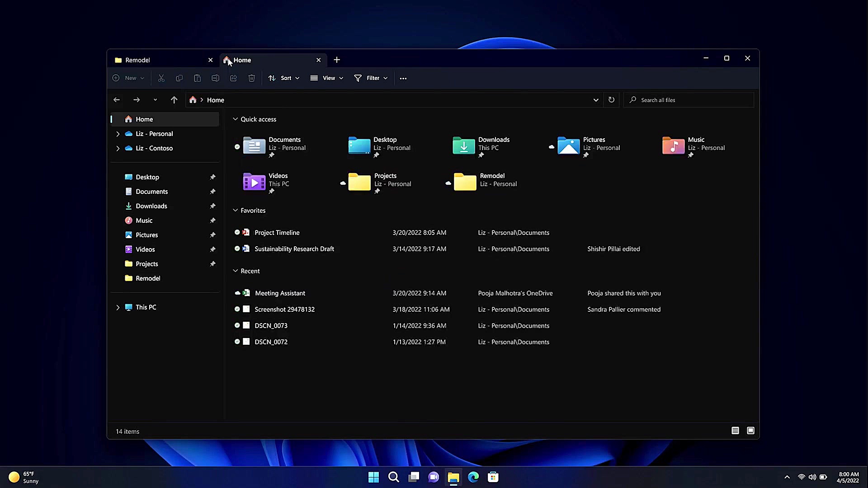Screen dimensions: 868x488
Task: Collapse the Quick access section
Action: coord(235,119)
